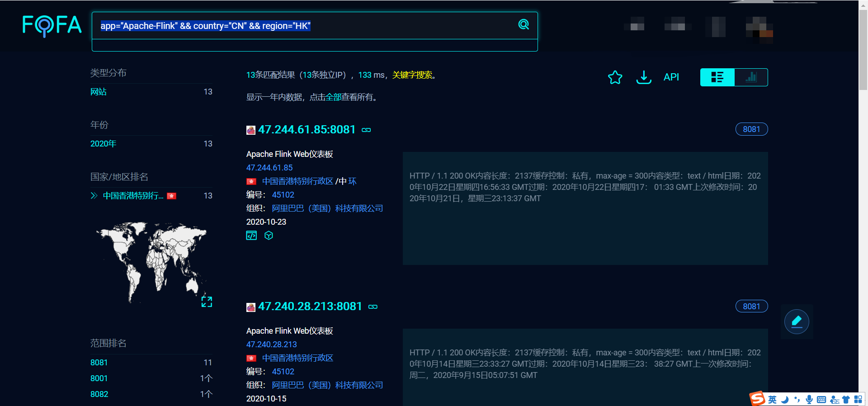The width and height of the screenshot is (868, 406).
Task: Filter by port 8001 in 范围排名
Action: pos(99,378)
